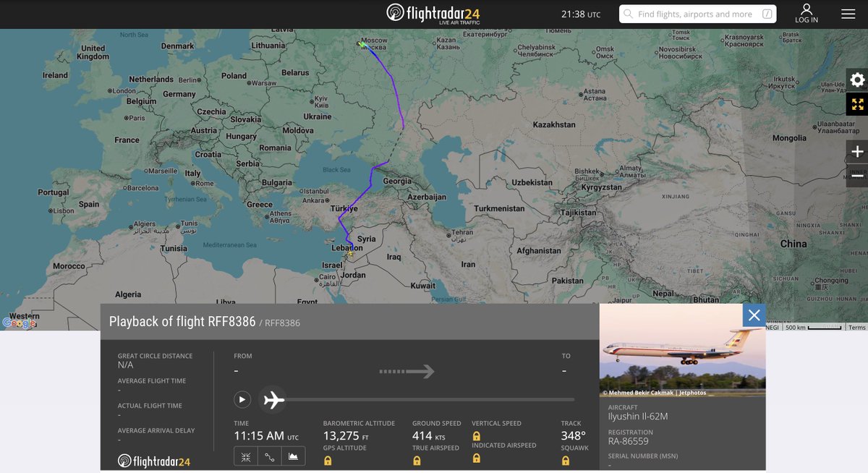Click the Great Circle Distance N/A value
Viewport: 868px width, 473px height.
click(x=126, y=365)
